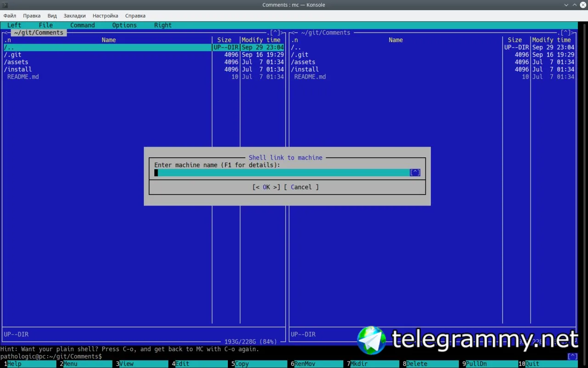This screenshot has height=368, width=588.
Task: Click F1 Help function key
Action: [x=30, y=364]
